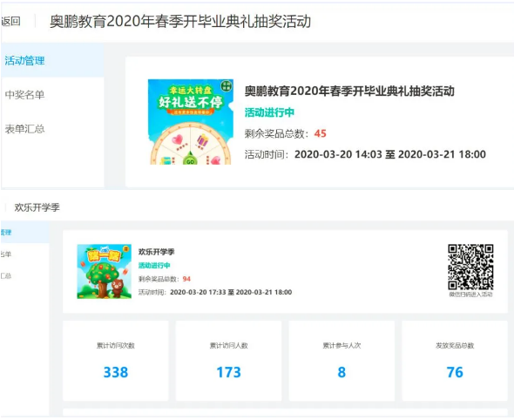Open the highlighted cut-off 管理 item in lower sidebar

coord(25,233)
